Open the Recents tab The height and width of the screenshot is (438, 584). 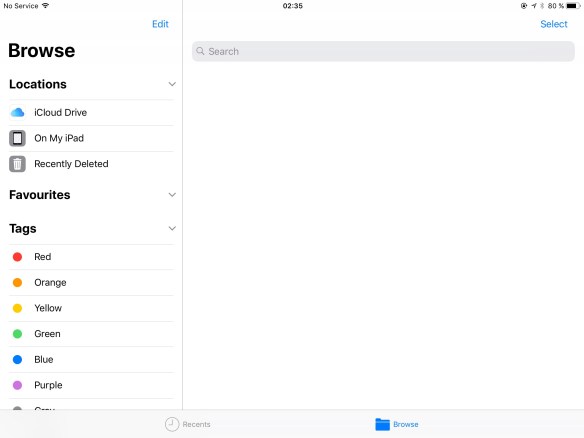point(188,424)
